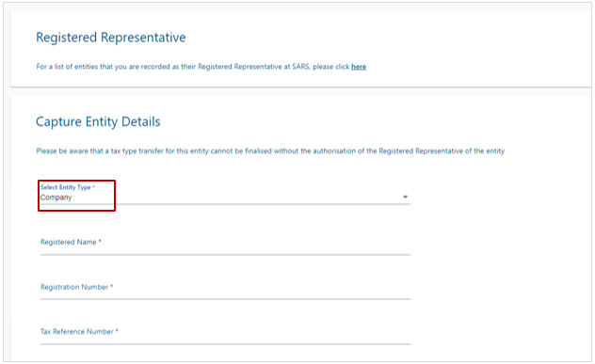Click the Capture Entity Details heading
This screenshot has width=595, height=364.
98,121
